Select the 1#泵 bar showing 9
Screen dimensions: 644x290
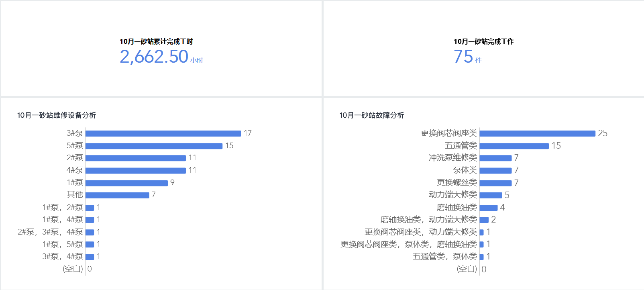126,183
